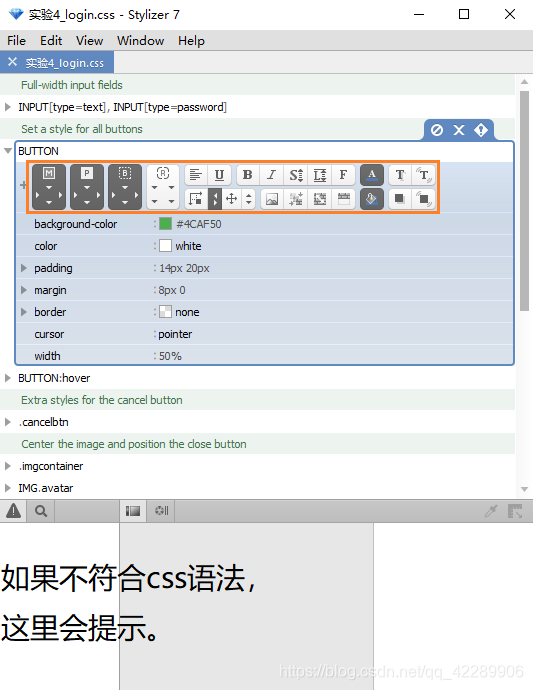Open the search magnifier panel

point(41,511)
